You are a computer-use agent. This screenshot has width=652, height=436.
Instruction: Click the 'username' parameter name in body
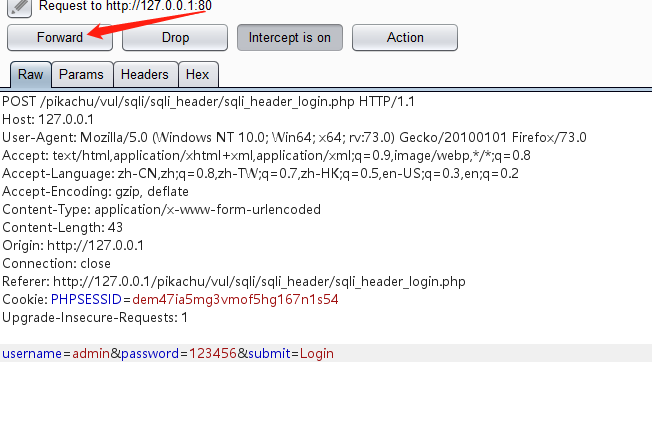(32, 354)
